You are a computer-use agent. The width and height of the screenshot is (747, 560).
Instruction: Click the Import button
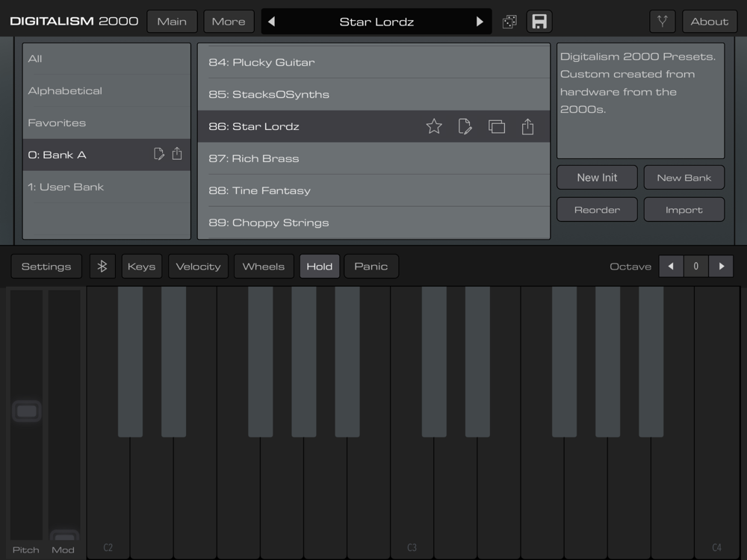coord(684,210)
